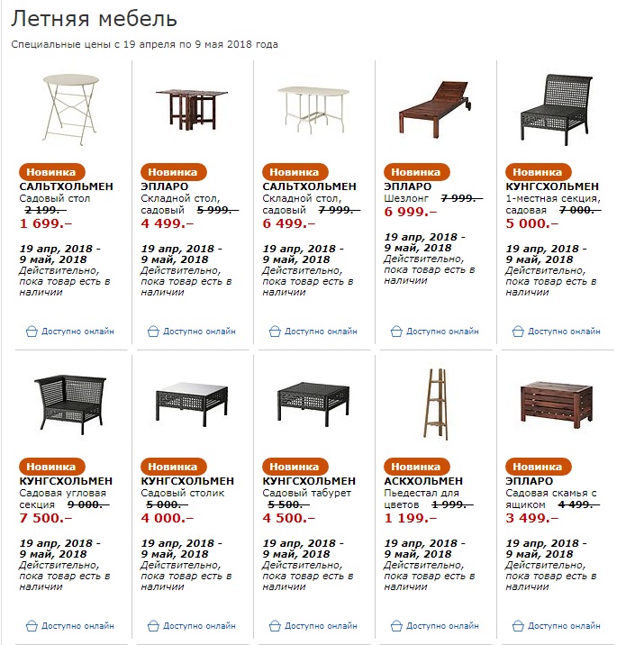This screenshot has width=644, height=645.
Task: Open КУНГСХОЛЬМЕН Садовый столик product link
Action: coord(187,481)
